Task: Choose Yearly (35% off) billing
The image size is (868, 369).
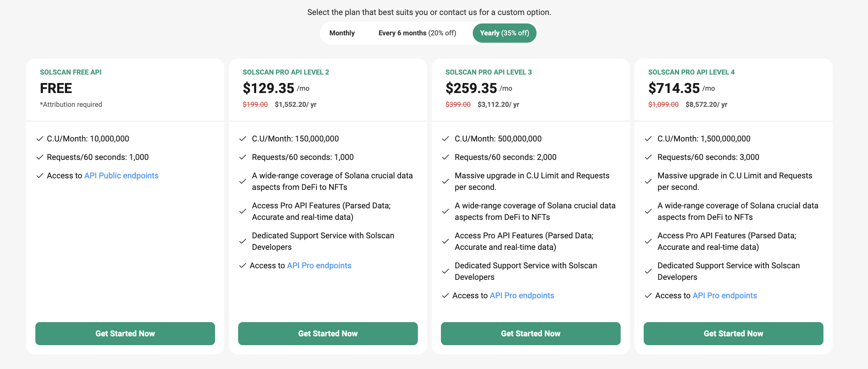Action: 504,33
